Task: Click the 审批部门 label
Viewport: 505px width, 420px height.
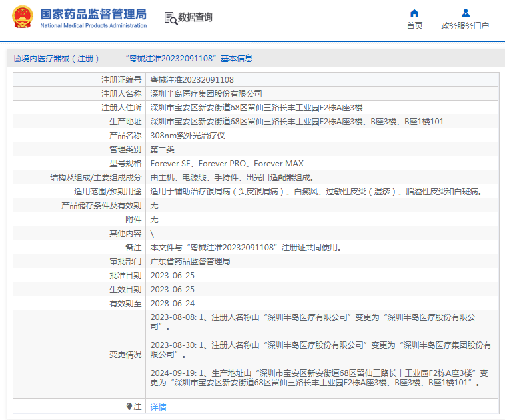Action: (x=125, y=262)
